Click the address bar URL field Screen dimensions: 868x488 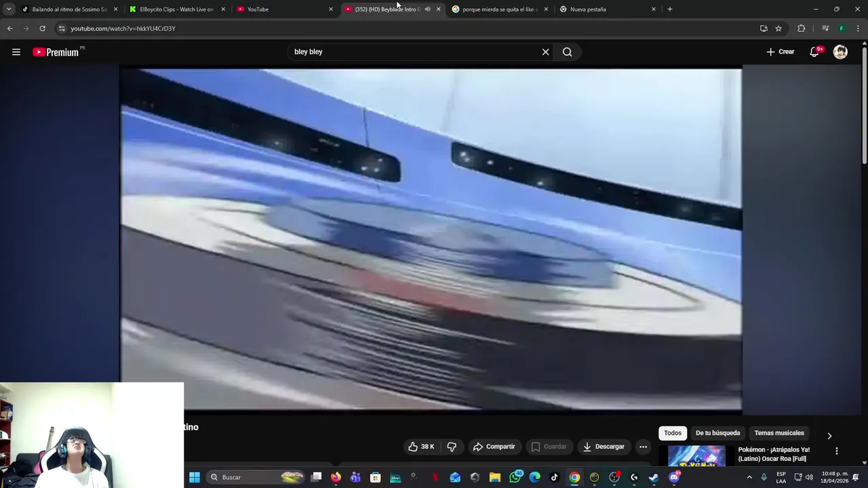(x=407, y=28)
